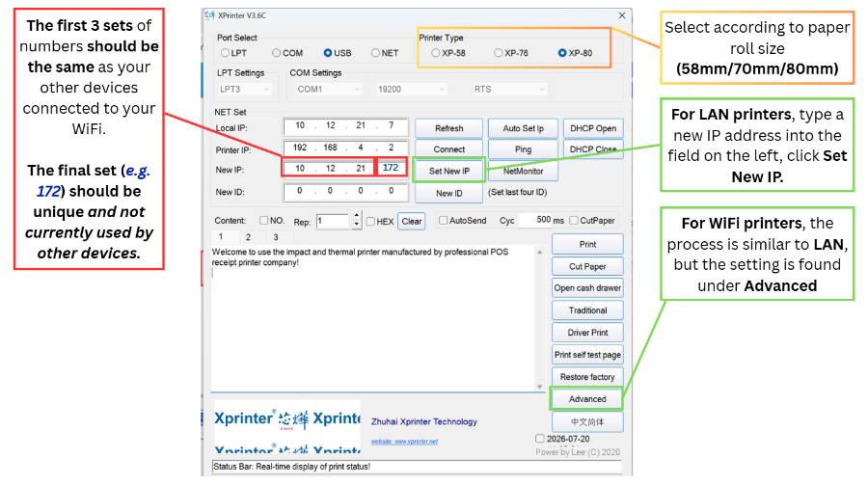The image size is (868, 485).
Task: Click the status bar message text
Action: point(291,467)
